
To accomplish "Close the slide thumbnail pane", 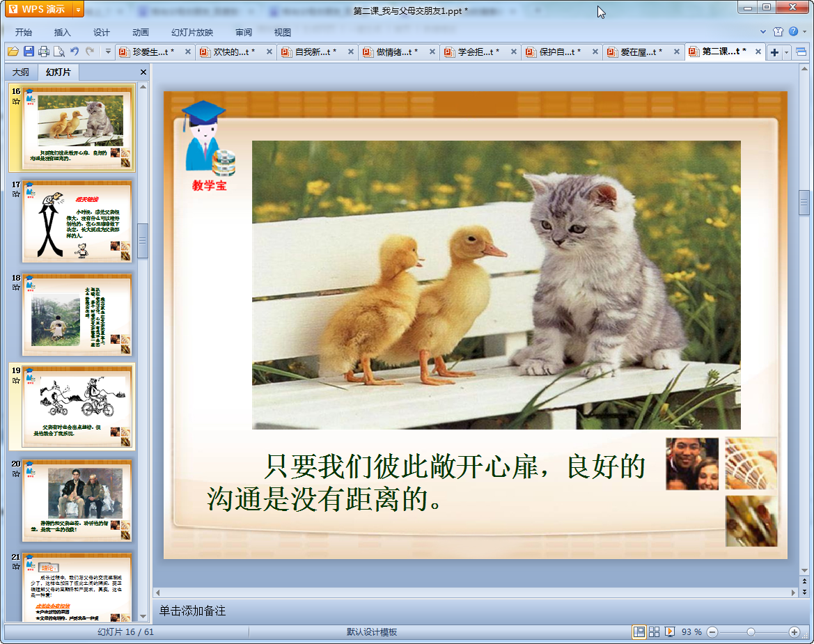I will tap(143, 72).
